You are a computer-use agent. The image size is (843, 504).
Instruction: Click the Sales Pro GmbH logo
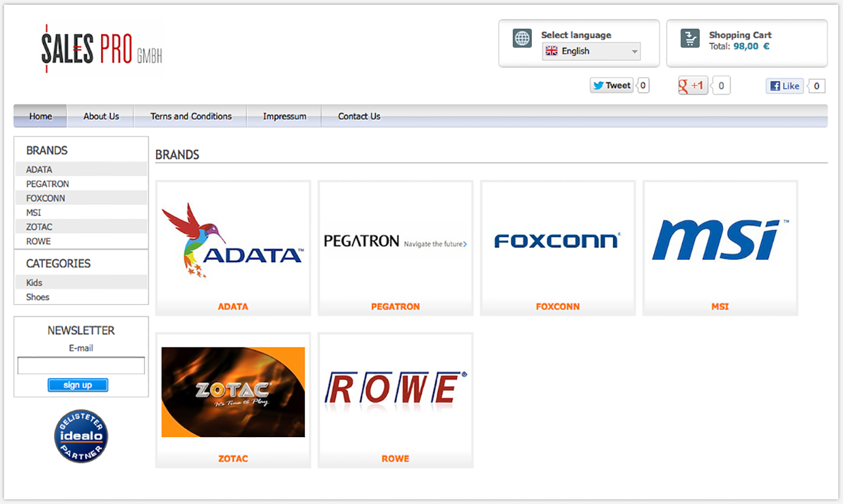(x=102, y=49)
